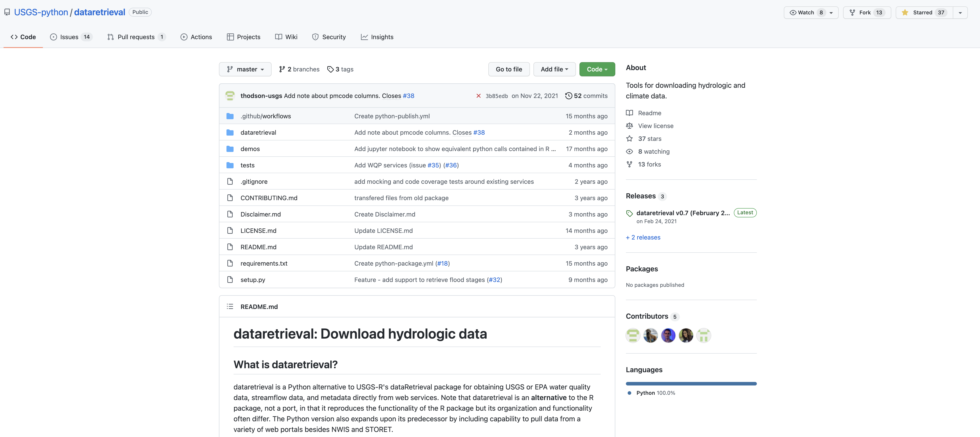Screen dimensions: 980x437
Task: Open the Insights tab
Action: (377, 37)
